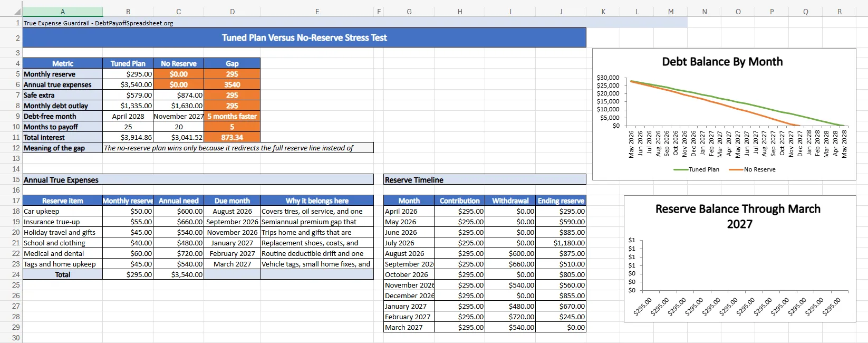
Task: Select the 'April 2028' debt-free month cell
Action: 128,116
